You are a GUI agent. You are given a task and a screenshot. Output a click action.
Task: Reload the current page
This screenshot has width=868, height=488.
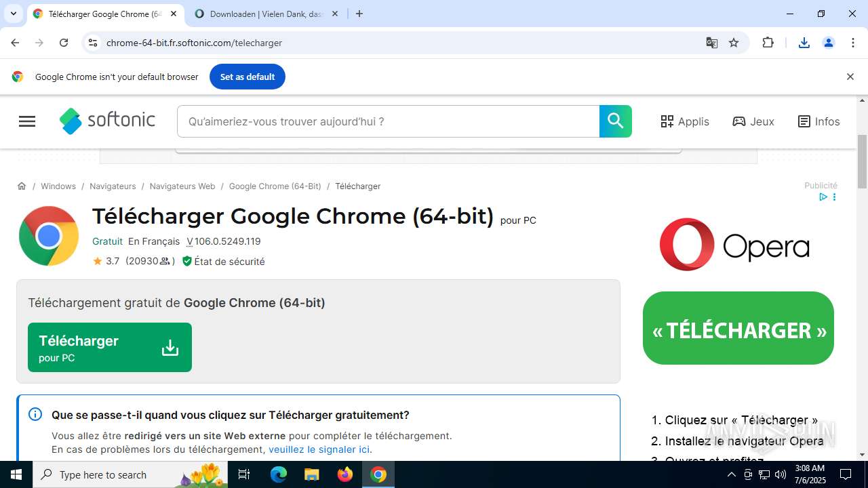click(x=64, y=43)
